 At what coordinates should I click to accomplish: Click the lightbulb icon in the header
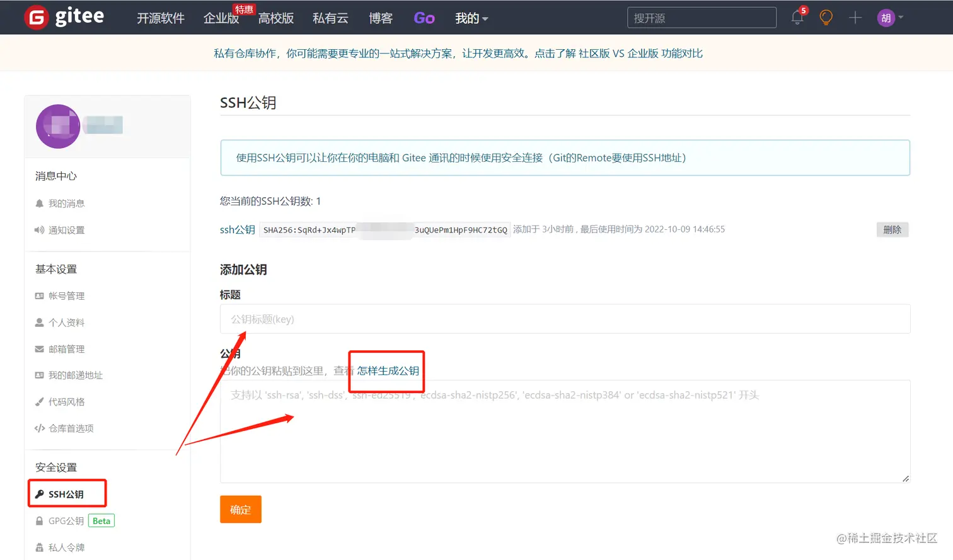point(826,18)
